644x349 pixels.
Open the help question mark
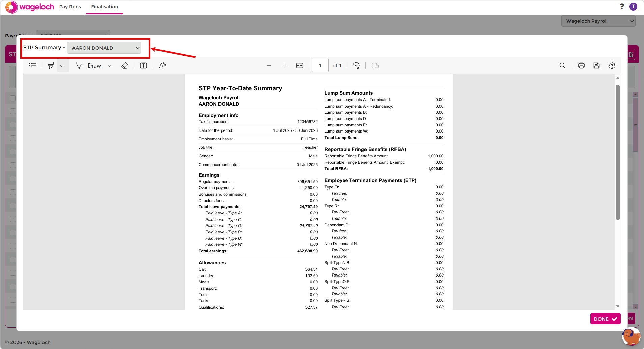[622, 7]
